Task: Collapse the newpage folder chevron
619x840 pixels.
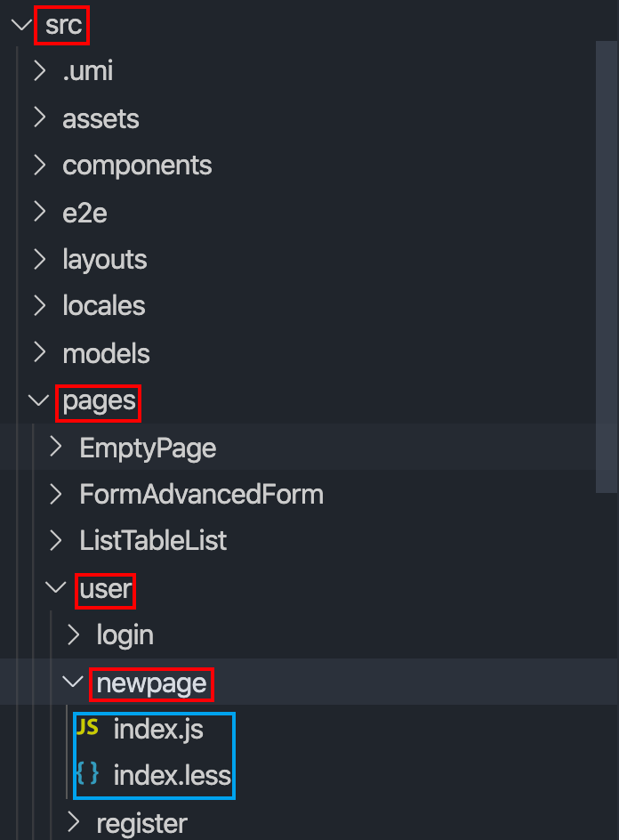Action: pos(74,682)
